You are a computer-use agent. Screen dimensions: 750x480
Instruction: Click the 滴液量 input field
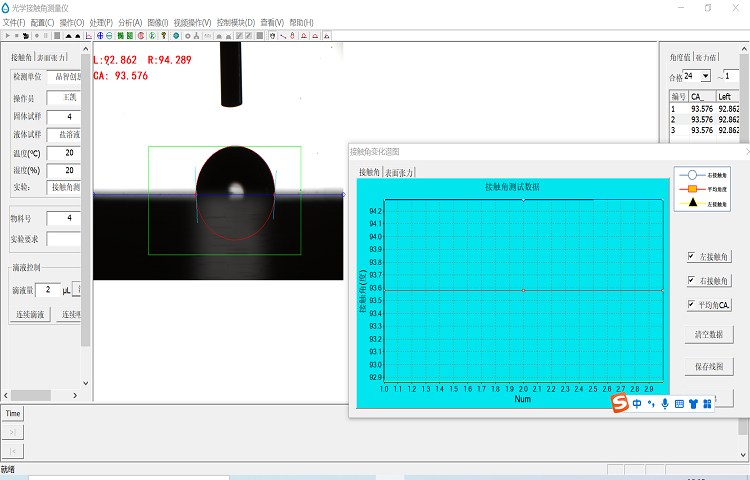click(49, 290)
